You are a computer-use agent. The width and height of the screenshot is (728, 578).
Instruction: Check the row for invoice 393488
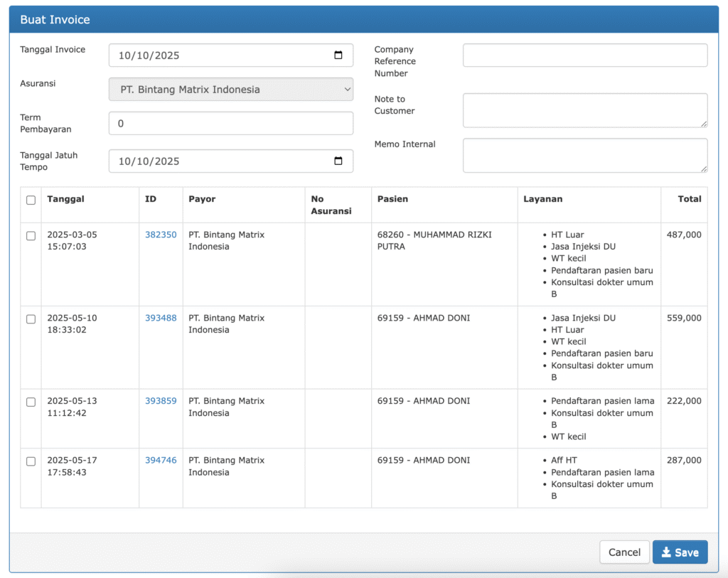tap(31, 319)
